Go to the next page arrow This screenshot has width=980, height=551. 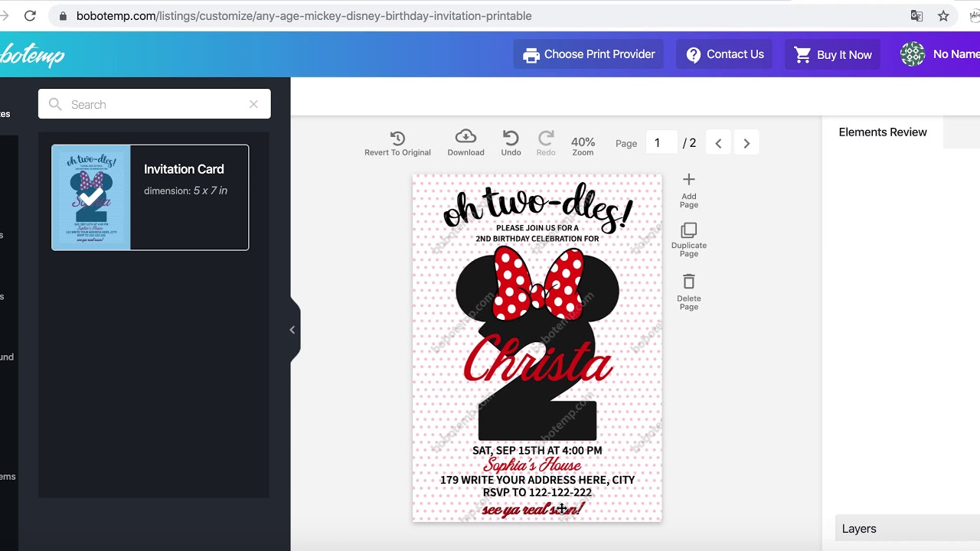pos(746,143)
